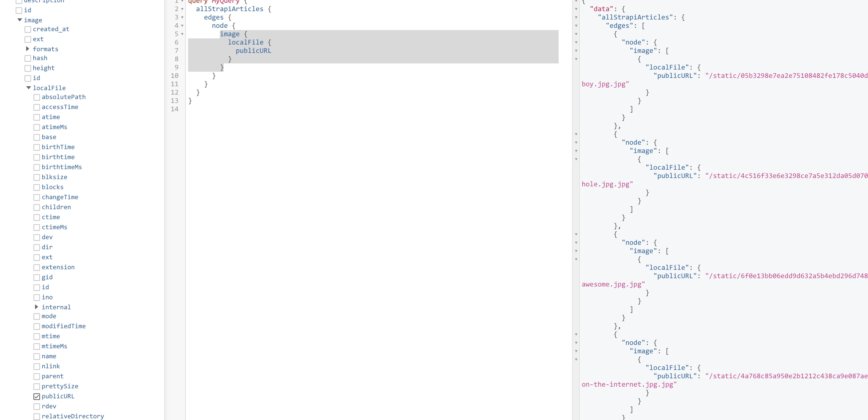The height and width of the screenshot is (420, 868).
Task: Collapse the "data" object in results
Action: 576,9
